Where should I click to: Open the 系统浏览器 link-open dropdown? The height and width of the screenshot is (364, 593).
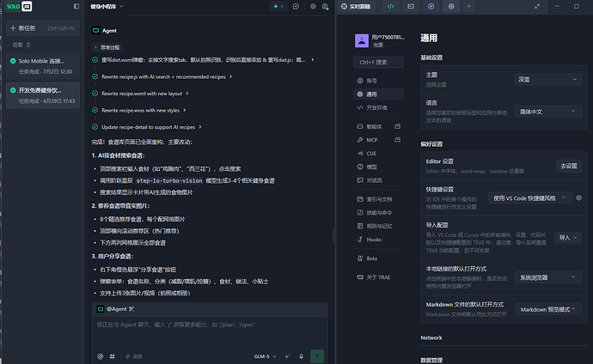tap(548, 277)
